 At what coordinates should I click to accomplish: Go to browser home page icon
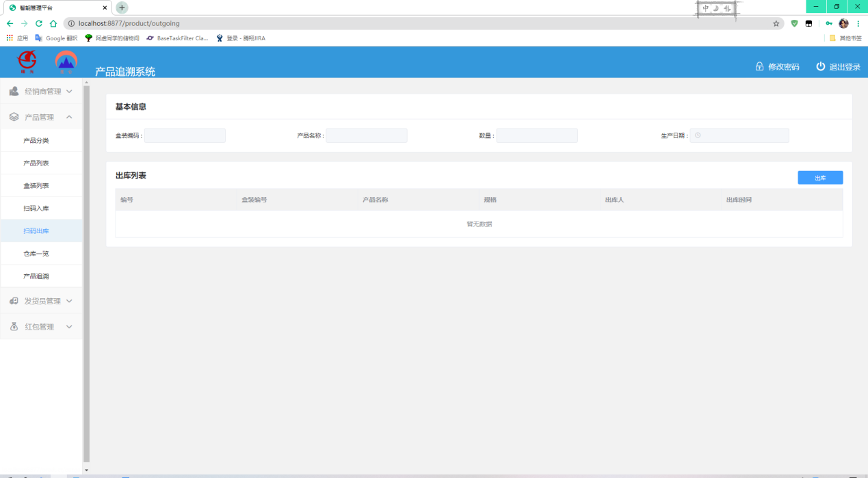pyautogui.click(x=53, y=23)
